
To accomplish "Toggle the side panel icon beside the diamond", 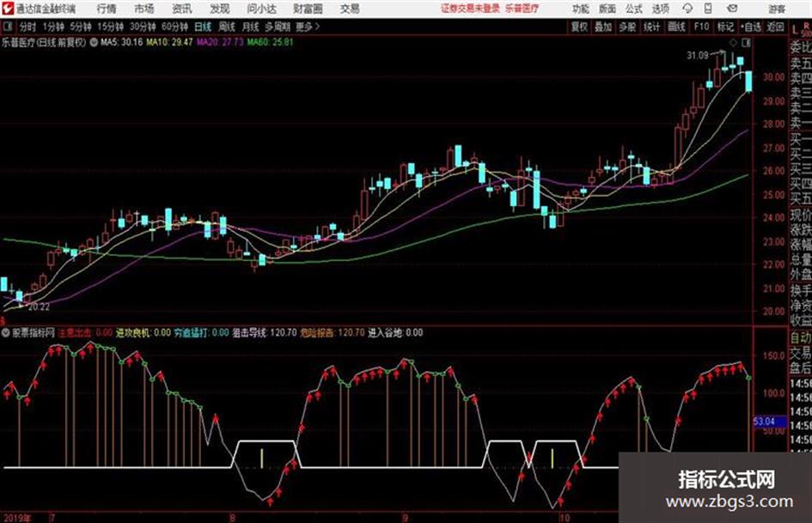I will pyautogui.click(x=746, y=42).
